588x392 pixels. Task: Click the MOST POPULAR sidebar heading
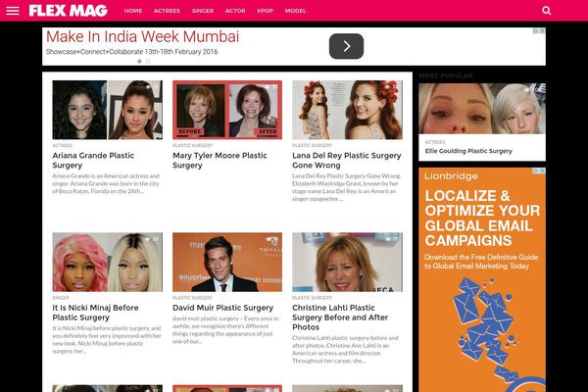click(x=446, y=75)
